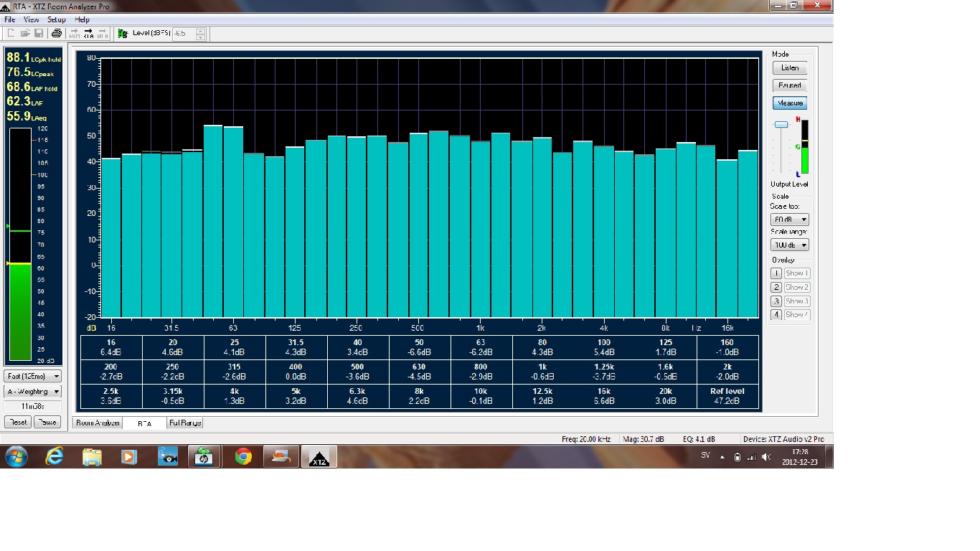
Task: Open Google Chrome from taskbar
Action: [x=243, y=456]
